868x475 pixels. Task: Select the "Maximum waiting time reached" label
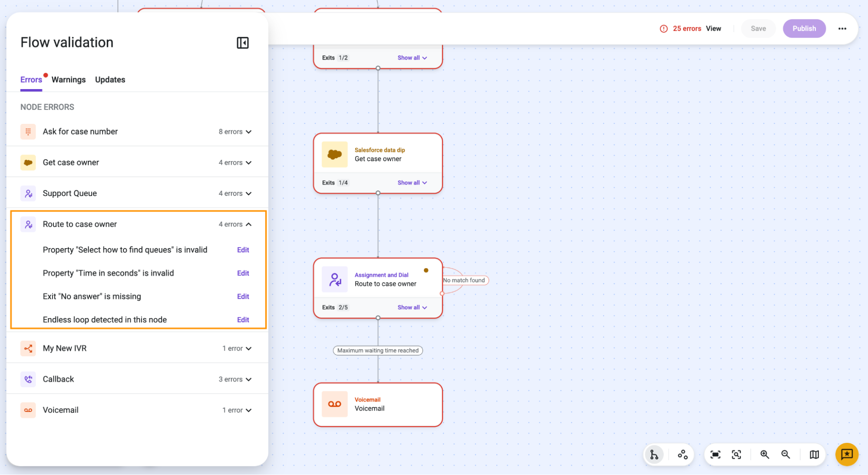[x=378, y=350]
